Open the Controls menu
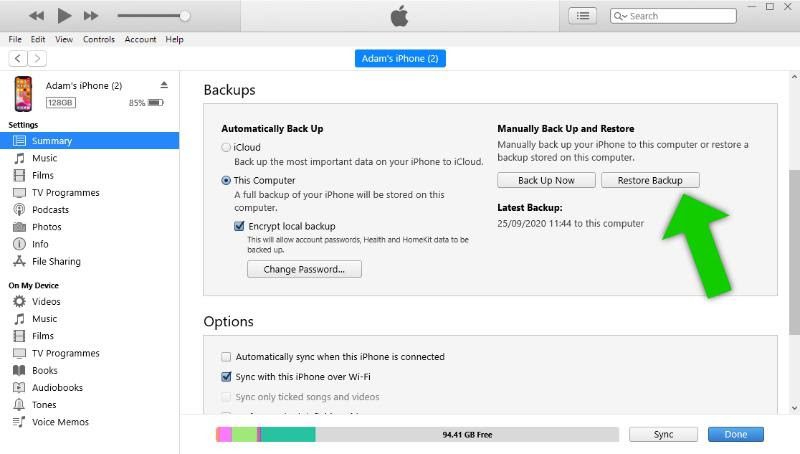The height and width of the screenshot is (454, 800). click(99, 39)
